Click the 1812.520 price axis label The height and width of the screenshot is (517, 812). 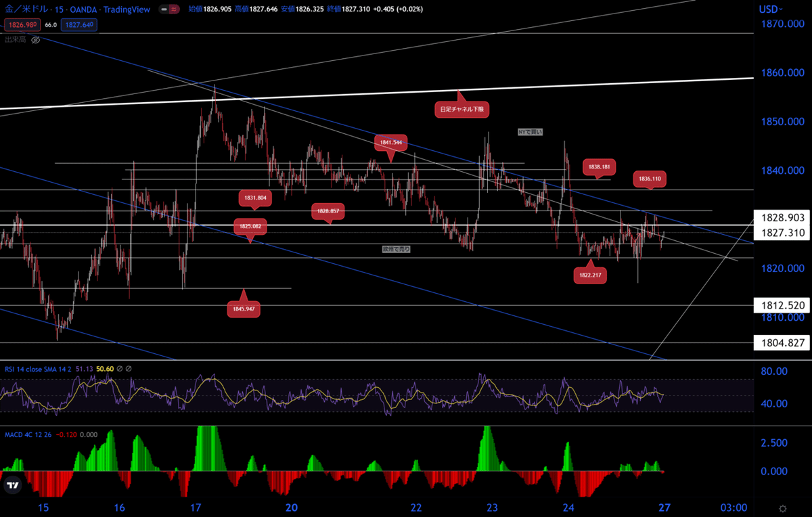point(782,305)
